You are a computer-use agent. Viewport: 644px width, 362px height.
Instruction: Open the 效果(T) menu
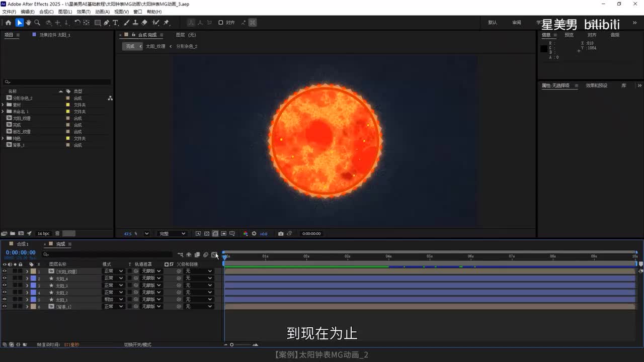point(84,12)
